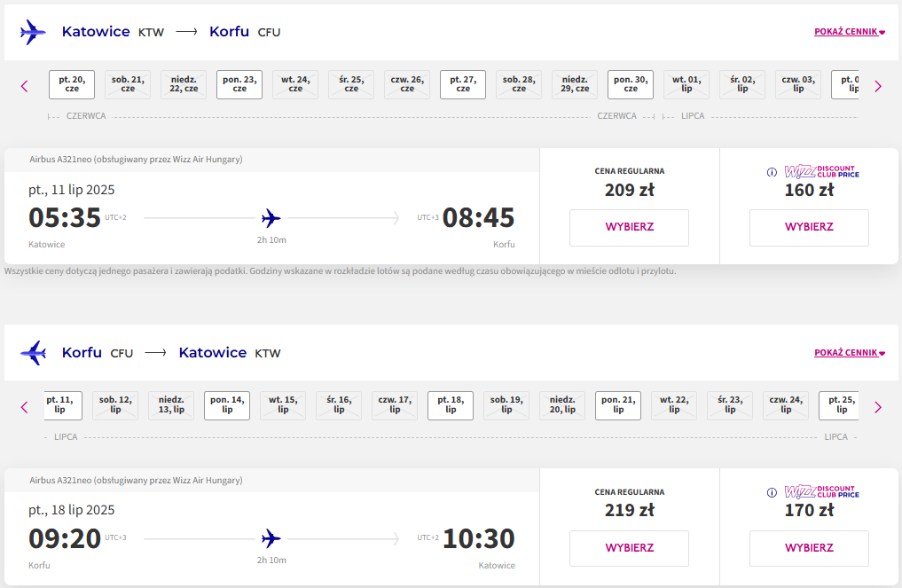Click the return flight airplane icon near Korfu
Screen dimensions: 902x588
(34, 353)
